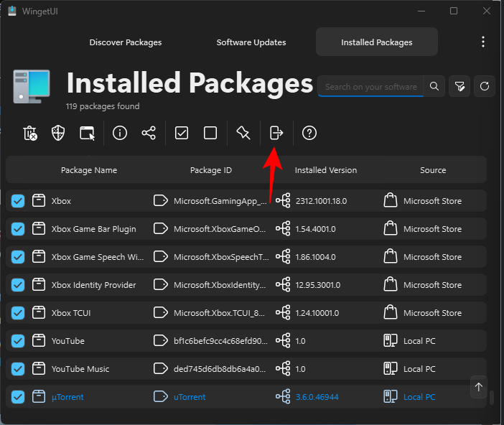Click the interactive uninstall window icon
Image resolution: width=504 pixels, height=425 pixels.
click(x=88, y=133)
